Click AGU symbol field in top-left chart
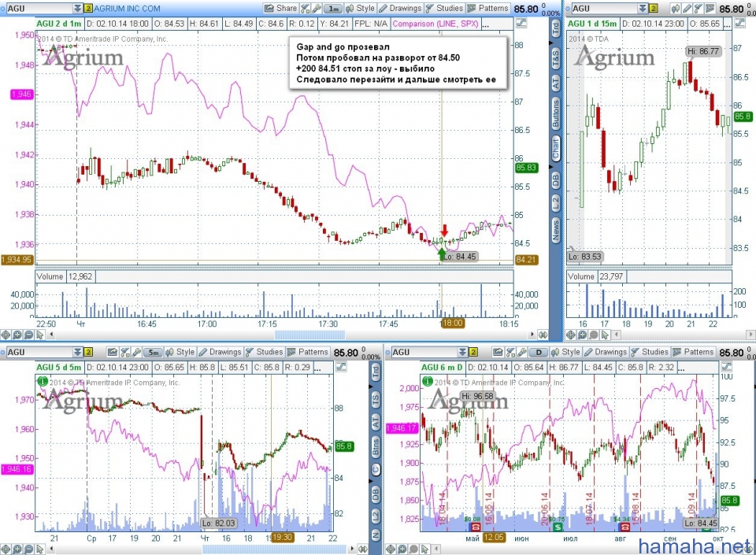This screenshot has height=555, width=756. pyautogui.click(x=39, y=8)
